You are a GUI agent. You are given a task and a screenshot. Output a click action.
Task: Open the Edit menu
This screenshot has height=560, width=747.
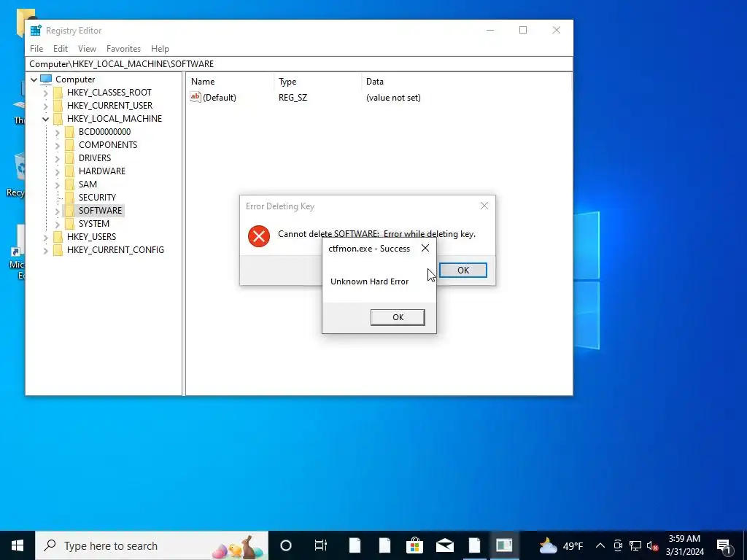pos(60,49)
